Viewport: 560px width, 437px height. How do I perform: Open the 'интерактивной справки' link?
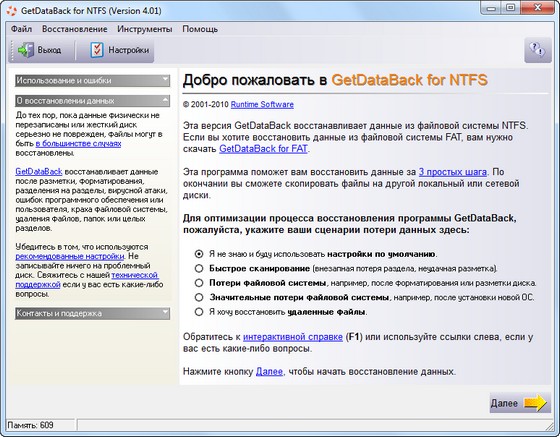(x=293, y=337)
